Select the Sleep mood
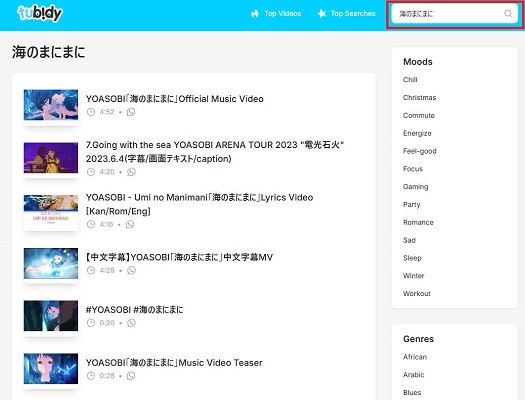 [x=412, y=258]
